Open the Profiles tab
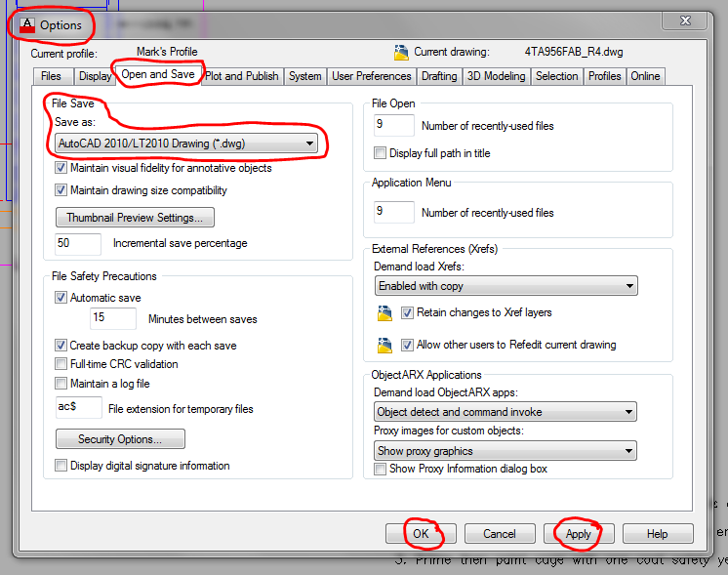 [604, 77]
